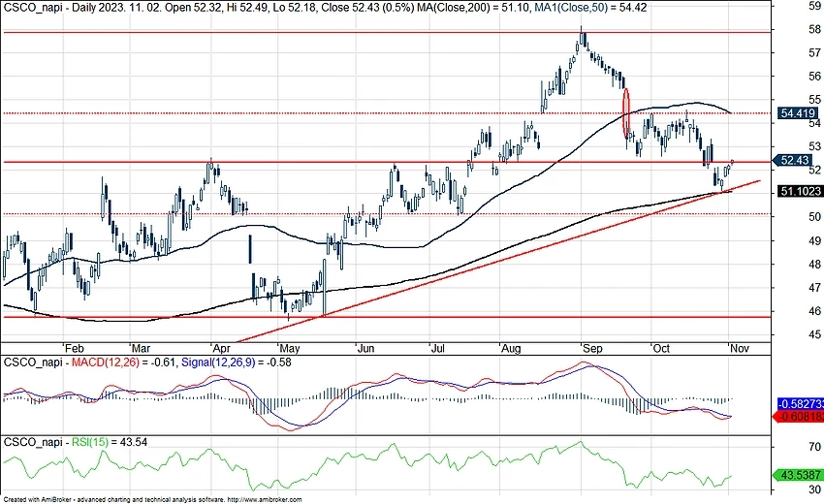The width and height of the screenshot is (824, 504).
Task: Click the 52.43 last close price label
Action: point(794,160)
